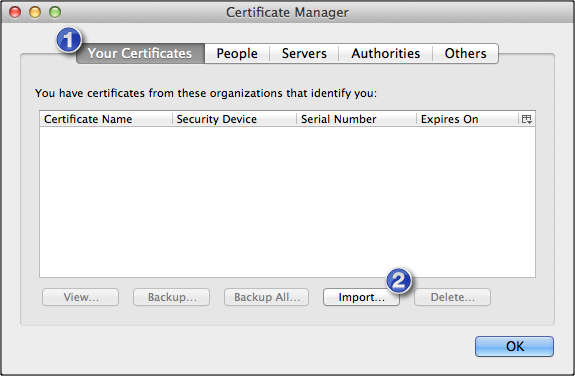Viewport: 575px width, 376px height.
Task: Sort by Expires On column header
Action: point(468,119)
